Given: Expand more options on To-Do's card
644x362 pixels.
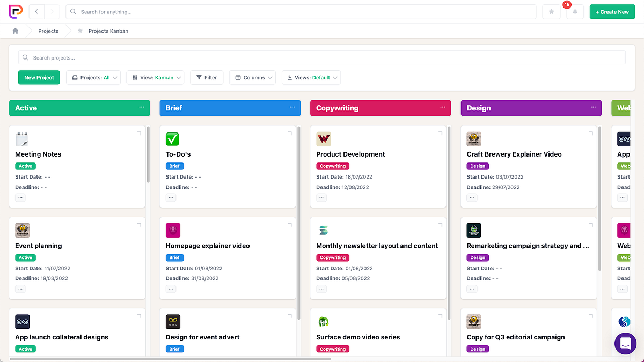Looking at the screenshot, I should 171,197.
